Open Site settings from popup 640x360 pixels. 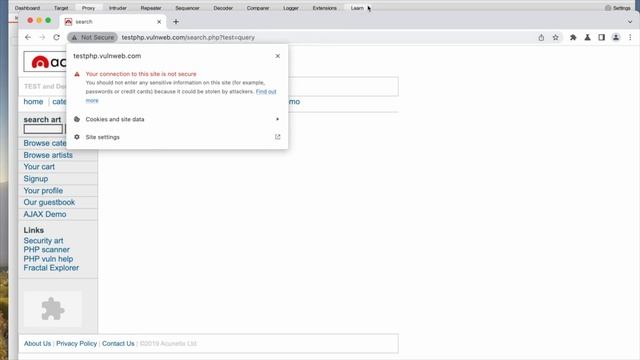177,137
